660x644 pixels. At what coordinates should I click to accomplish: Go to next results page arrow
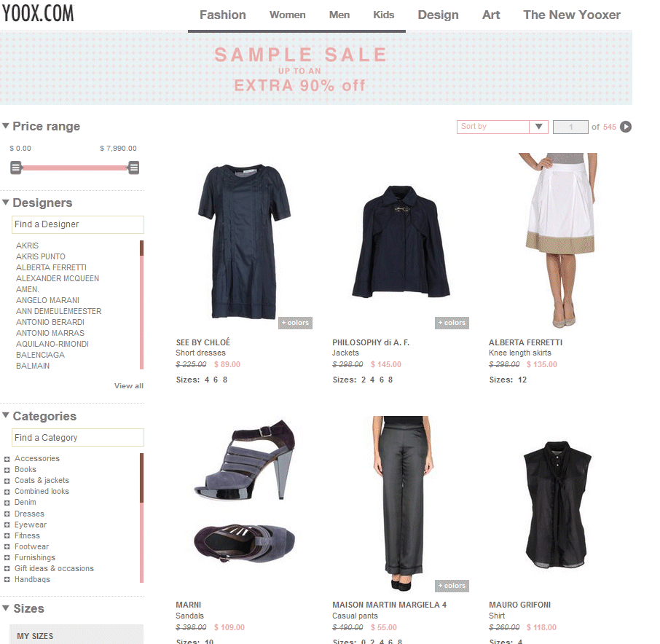pos(626,127)
